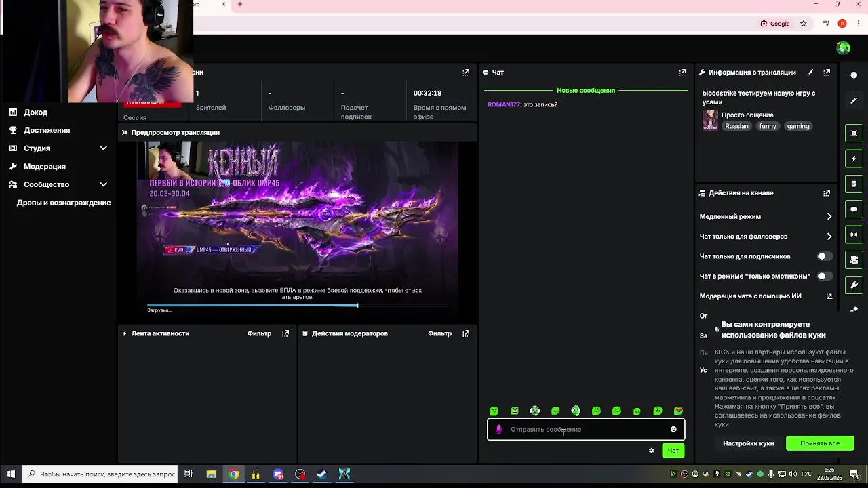Open the Steam taskbar app
This screenshot has height=488, width=868.
[x=322, y=474]
